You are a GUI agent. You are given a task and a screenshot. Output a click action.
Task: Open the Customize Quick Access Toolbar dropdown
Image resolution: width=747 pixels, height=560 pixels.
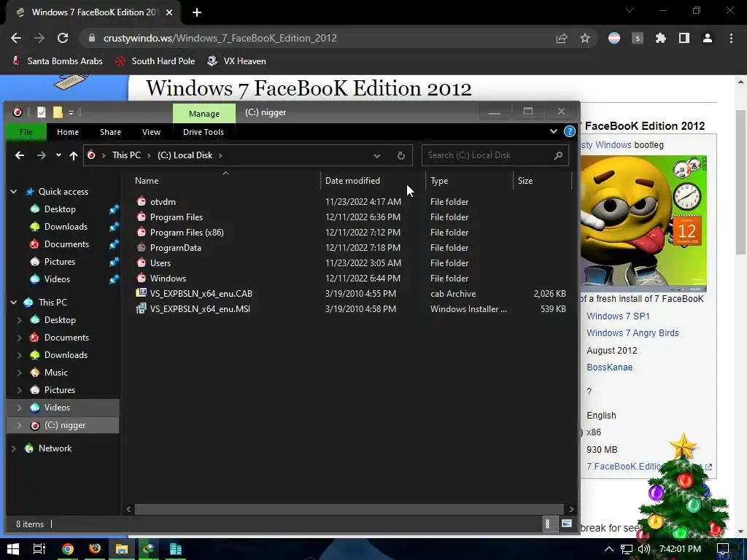71,112
